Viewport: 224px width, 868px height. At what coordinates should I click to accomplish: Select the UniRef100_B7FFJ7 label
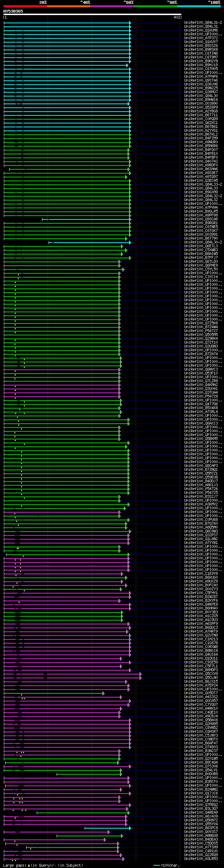[x=201, y=257]
